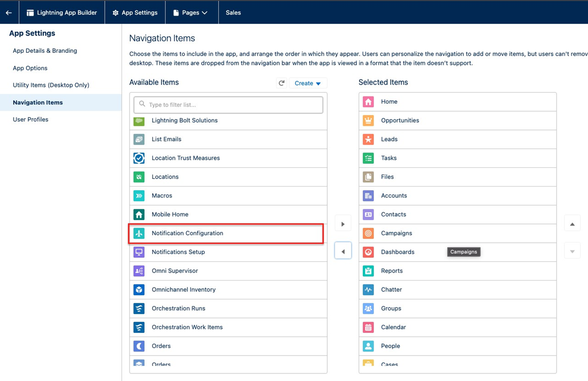
Task: Move selected item to Selected Items list
Action: pos(343,224)
